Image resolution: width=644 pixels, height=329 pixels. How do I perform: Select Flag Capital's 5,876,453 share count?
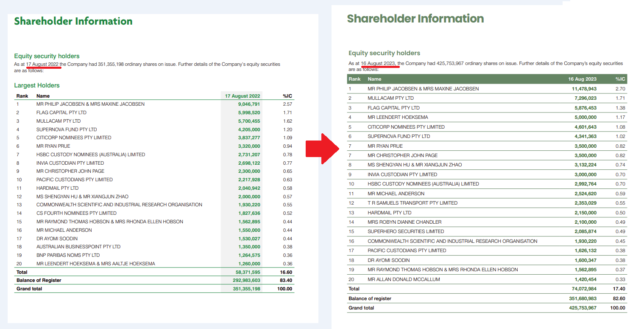[x=585, y=108]
